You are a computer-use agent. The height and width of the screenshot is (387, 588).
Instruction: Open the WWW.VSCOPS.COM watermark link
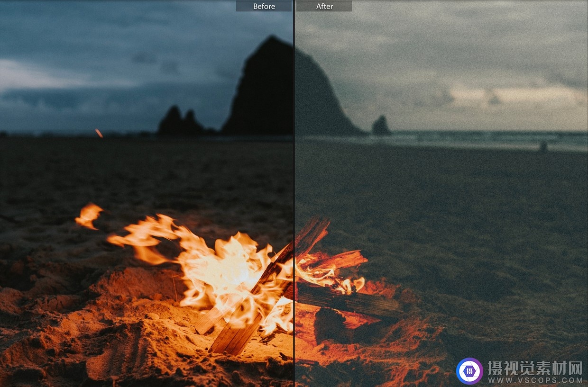click(x=535, y=380)
